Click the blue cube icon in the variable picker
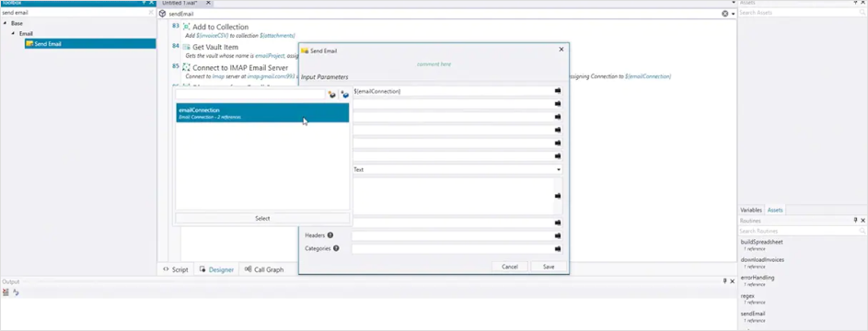The image size is (868, 331). (x=345, y=95)
